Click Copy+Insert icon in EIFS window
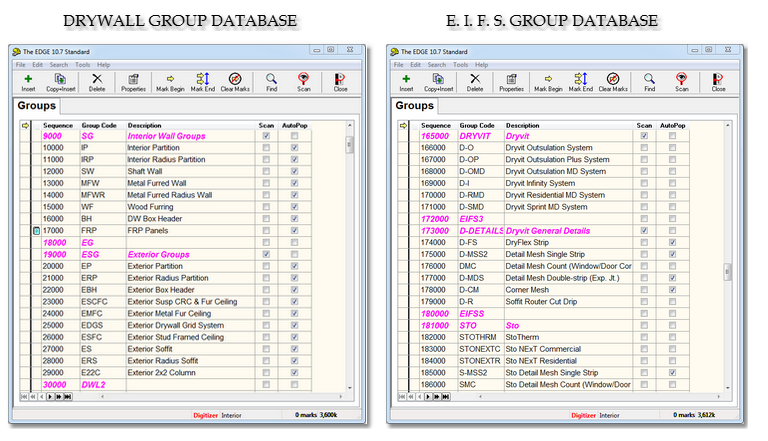 pyautogui.click(x=439, y=82)
